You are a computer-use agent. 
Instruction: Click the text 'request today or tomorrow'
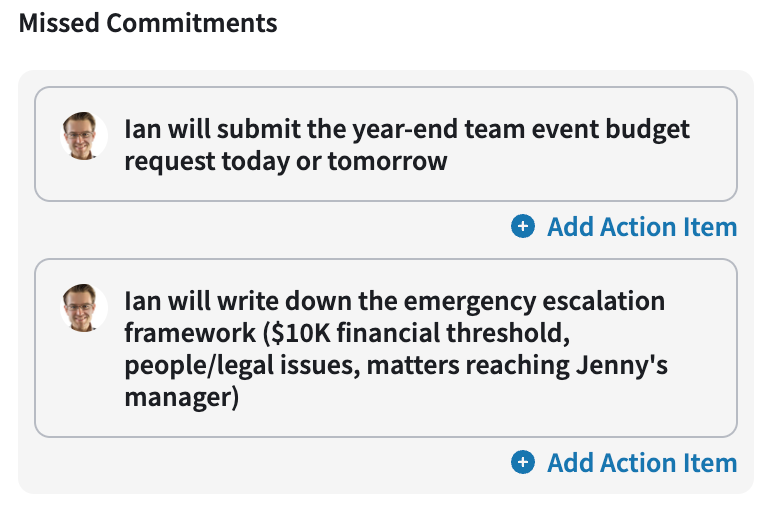(286, 161)
